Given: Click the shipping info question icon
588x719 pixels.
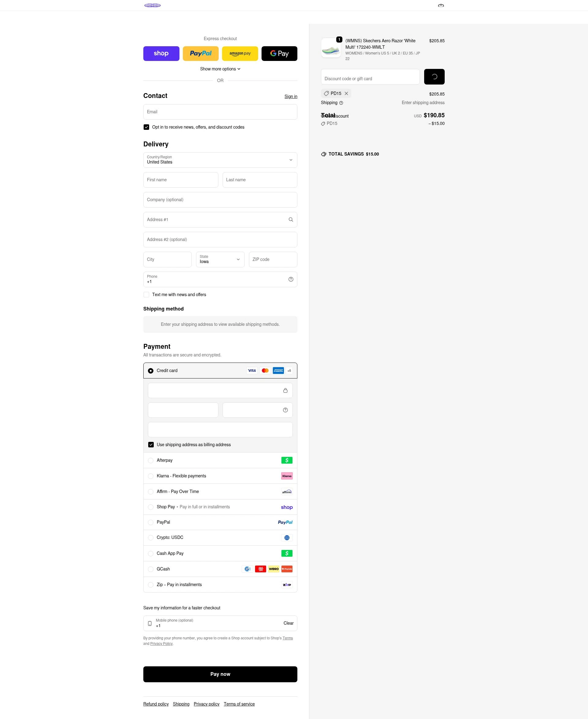Looking at the screenshot, I should point(341,103).
